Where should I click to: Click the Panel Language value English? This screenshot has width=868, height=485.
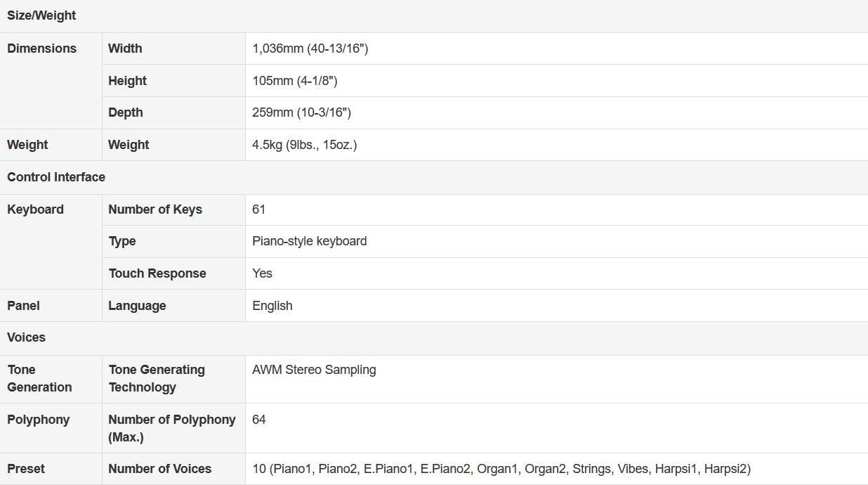pos(272,306)
